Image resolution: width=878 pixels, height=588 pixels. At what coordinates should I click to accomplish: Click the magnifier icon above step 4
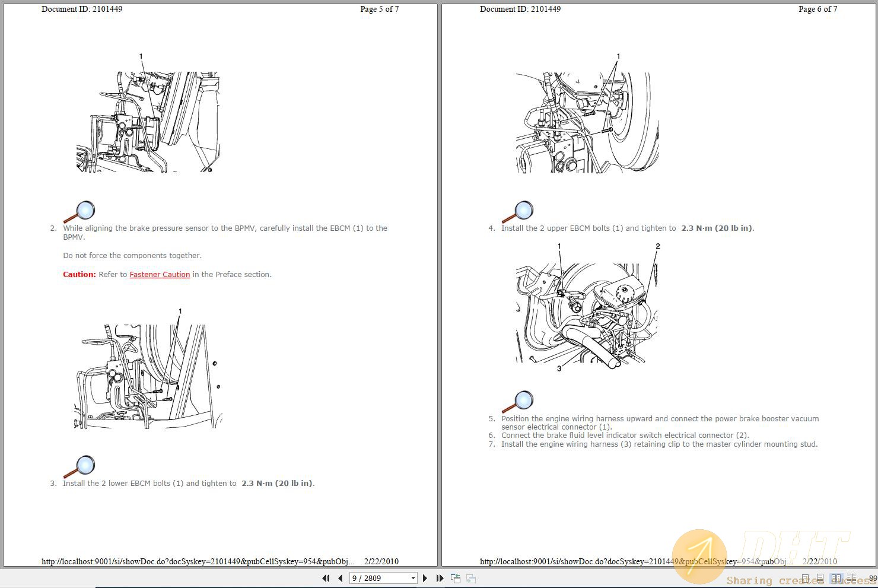[x=518, y=212]
